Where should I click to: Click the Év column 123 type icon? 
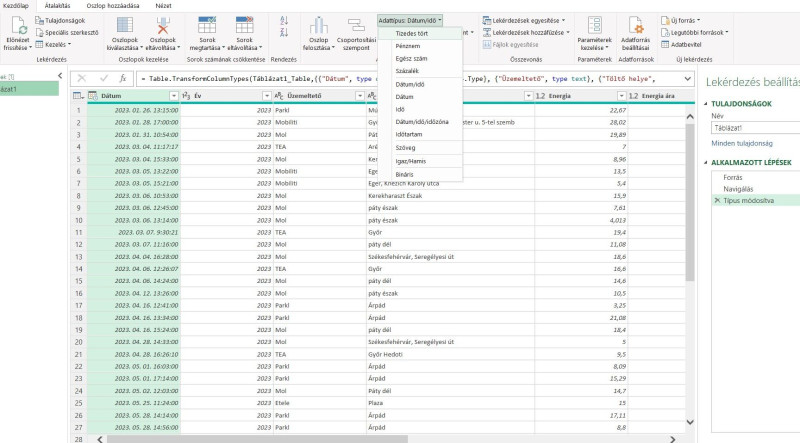tap(186, 96)
